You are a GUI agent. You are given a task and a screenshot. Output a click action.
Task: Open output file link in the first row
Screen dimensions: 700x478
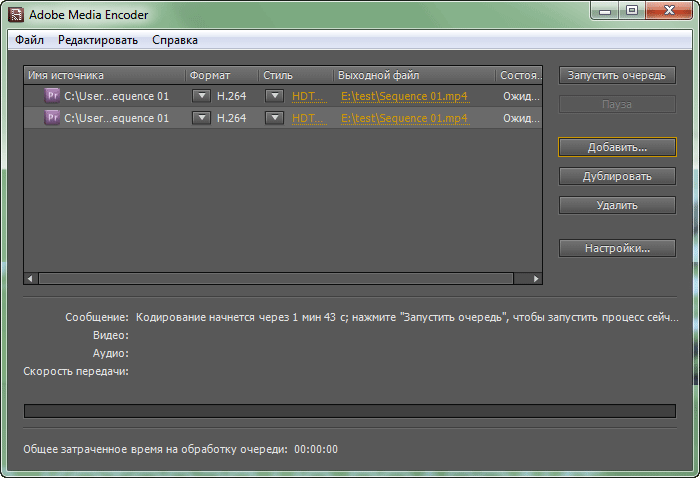(x=405, y=96)
